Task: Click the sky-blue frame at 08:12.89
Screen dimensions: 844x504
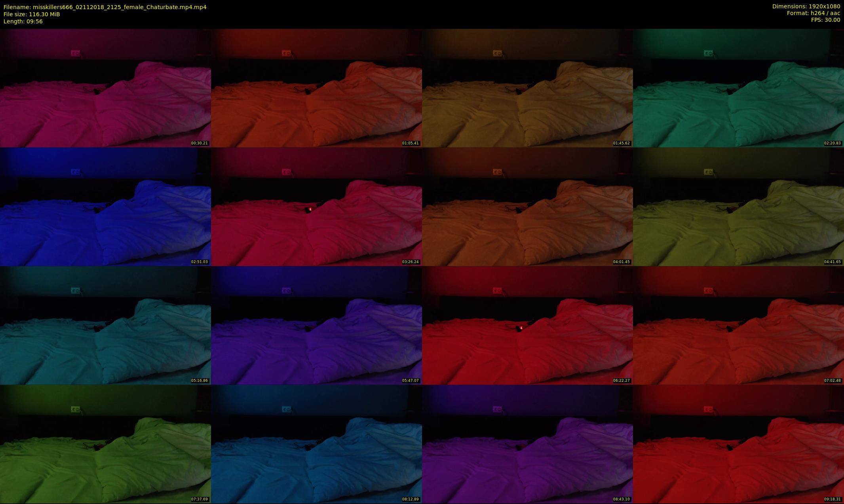Action: pos(316,444)
